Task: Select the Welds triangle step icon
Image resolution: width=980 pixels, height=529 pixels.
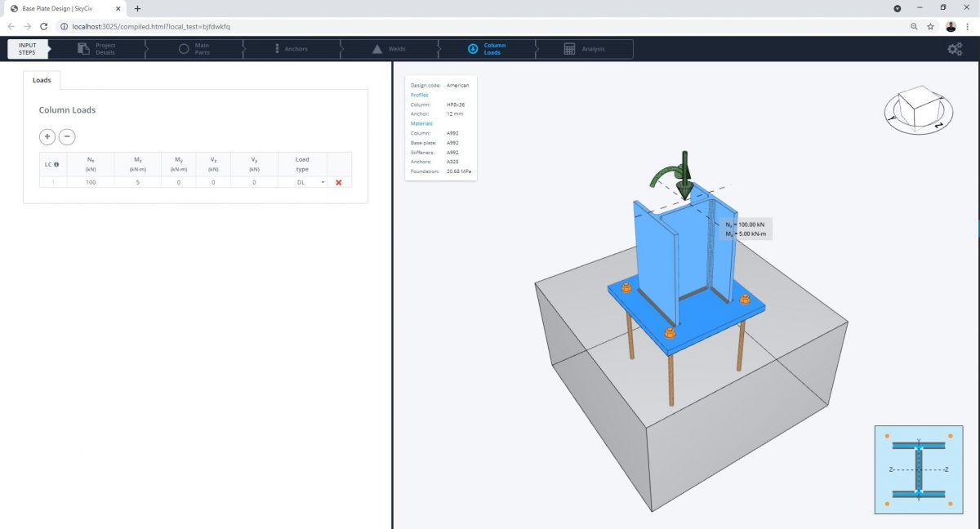Action: point(379,48)
